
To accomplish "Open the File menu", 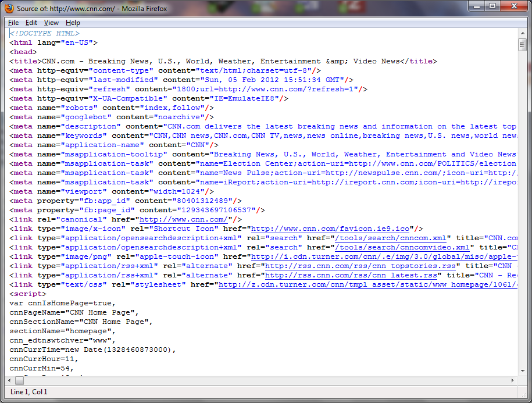I will pos(13,23).
